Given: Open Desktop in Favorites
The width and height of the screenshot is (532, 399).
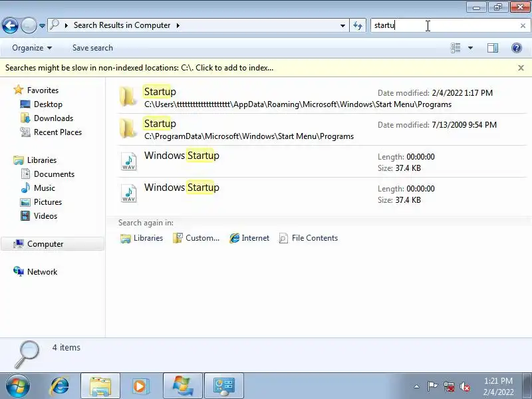Looking at the screenshot, I should click(x=48, y=104).
